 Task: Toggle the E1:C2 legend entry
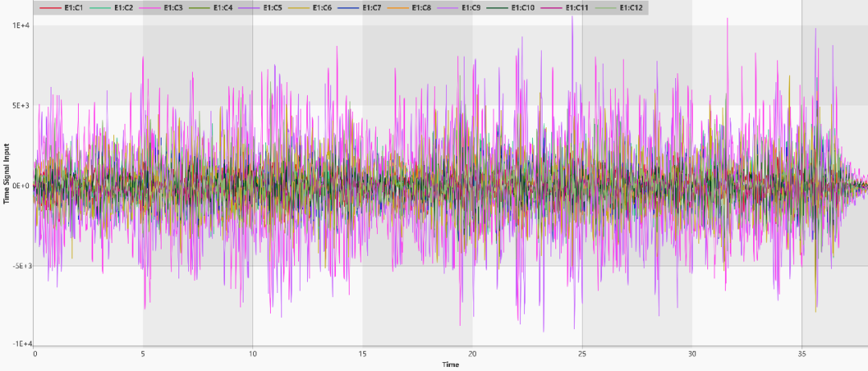[x=112, y=8]
